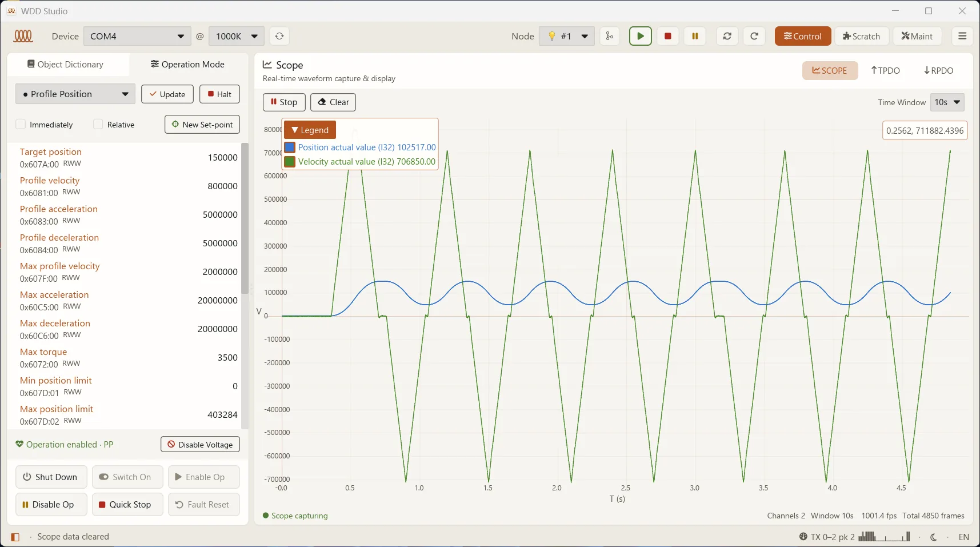980x547 pixels.
Task: Open the COM4 device dropdown
Action: (137, 36)
